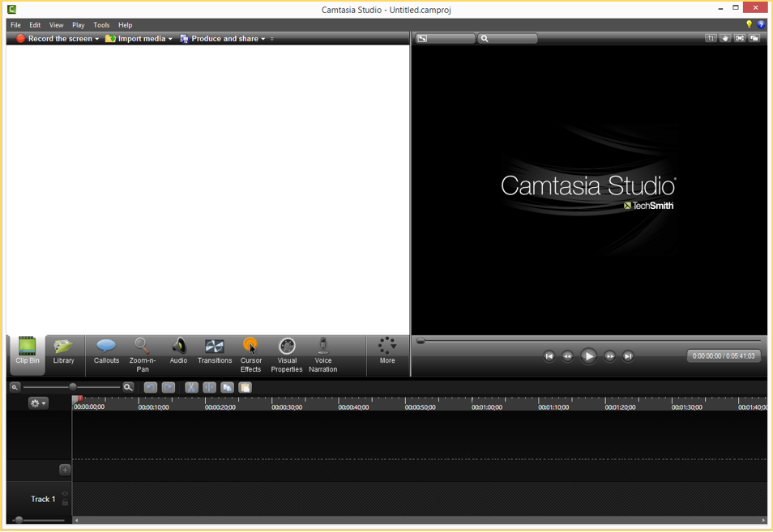Open the Edit menu

(35, 25)
